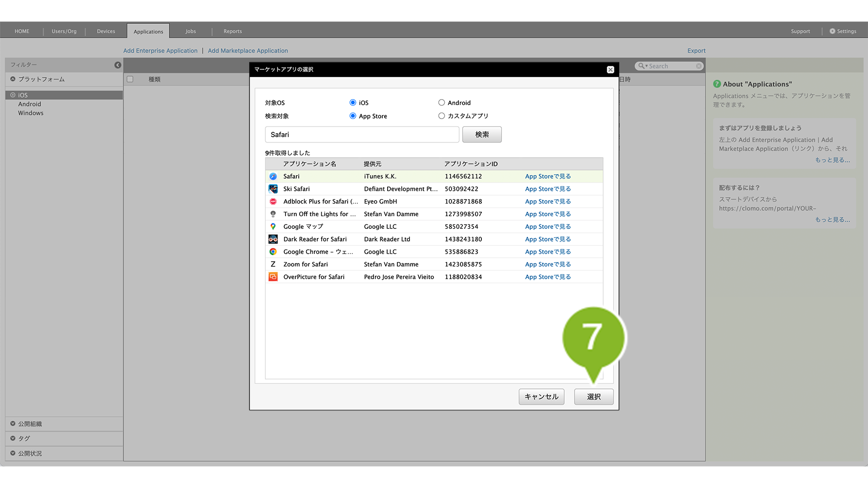Click the Safari search text field
The width and height of the screenshot is (868, 488).
(x=362, y=135)
